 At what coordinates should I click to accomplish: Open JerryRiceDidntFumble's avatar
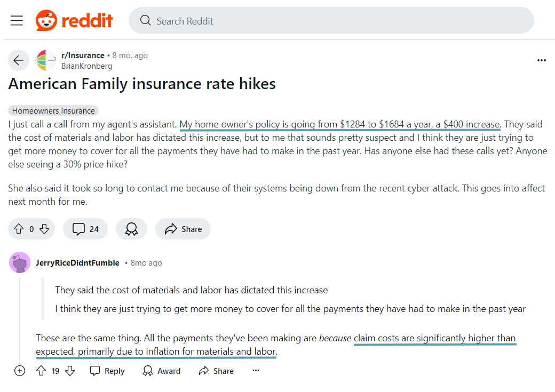click(x=20, y=262)
